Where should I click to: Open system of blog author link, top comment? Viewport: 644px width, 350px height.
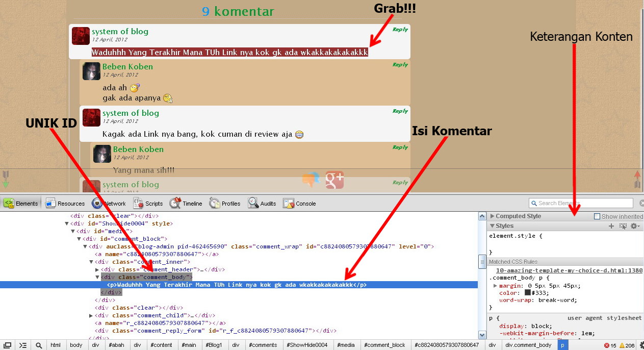click(120, 31)
